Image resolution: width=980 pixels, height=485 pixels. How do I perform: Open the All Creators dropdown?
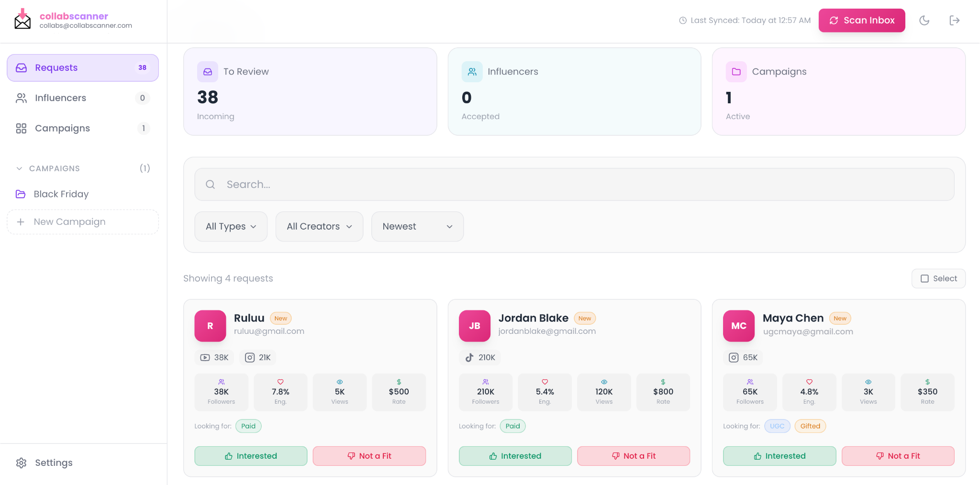coord(319,226)
